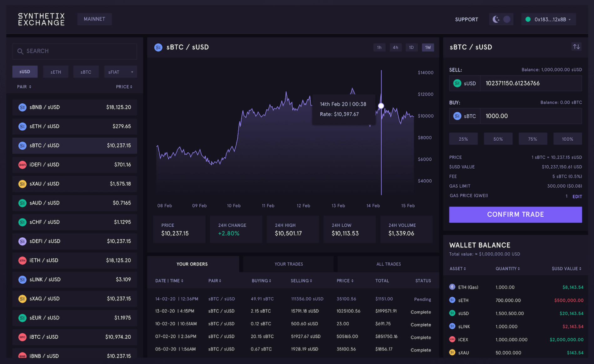Click the Synthetix Exchange logo
The image size is (594, 364).
click(41, 19)
